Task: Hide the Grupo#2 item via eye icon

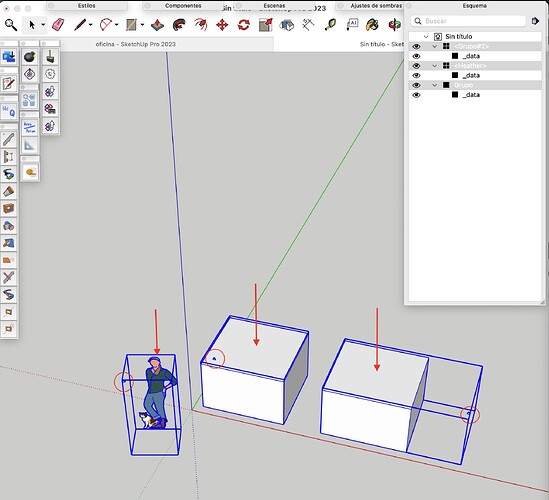Action: pos(416,46)
